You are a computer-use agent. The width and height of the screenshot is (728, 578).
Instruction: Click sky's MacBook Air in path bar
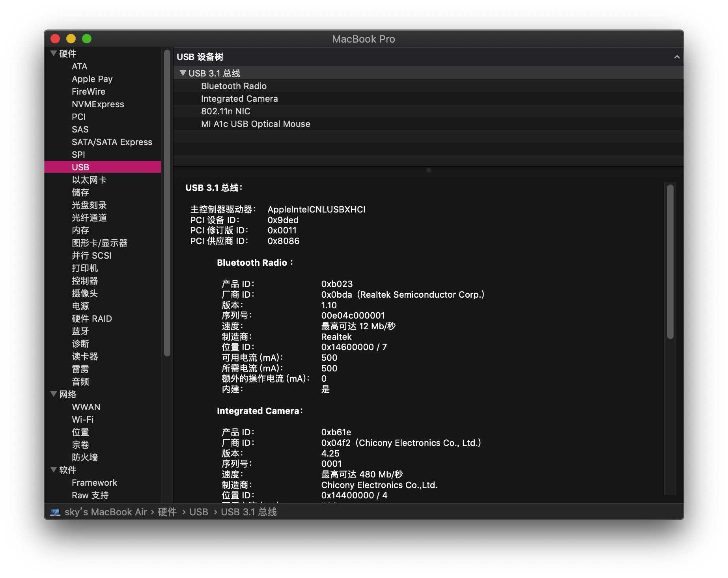(106, 512)
